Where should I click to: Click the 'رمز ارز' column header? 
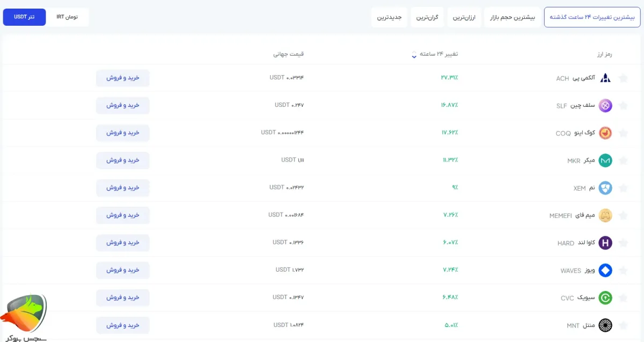coord(605,55)
